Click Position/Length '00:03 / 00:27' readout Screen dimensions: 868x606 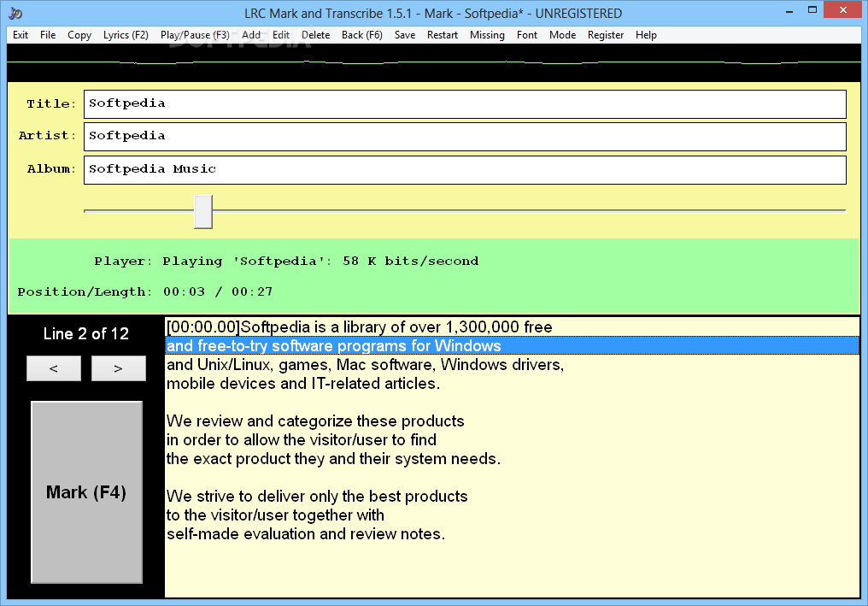click(218, 292)
